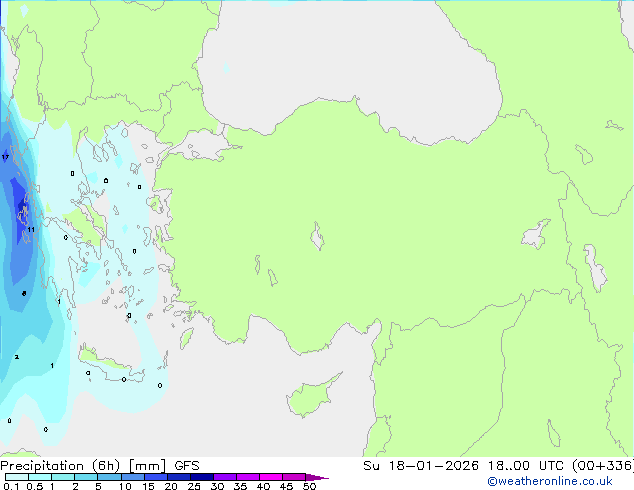The image size is (634, 490).
Task: Click the legend label '50'
Action: [309, 486]
